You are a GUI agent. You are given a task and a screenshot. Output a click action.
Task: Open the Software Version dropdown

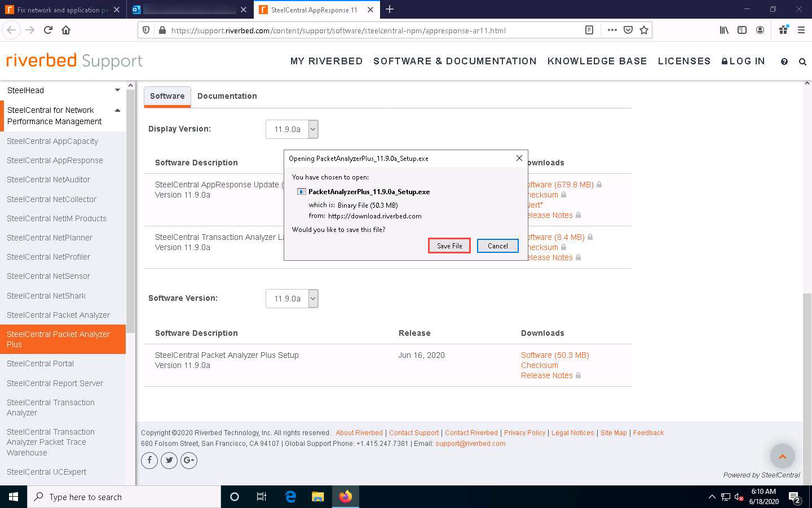click(292, 299)
